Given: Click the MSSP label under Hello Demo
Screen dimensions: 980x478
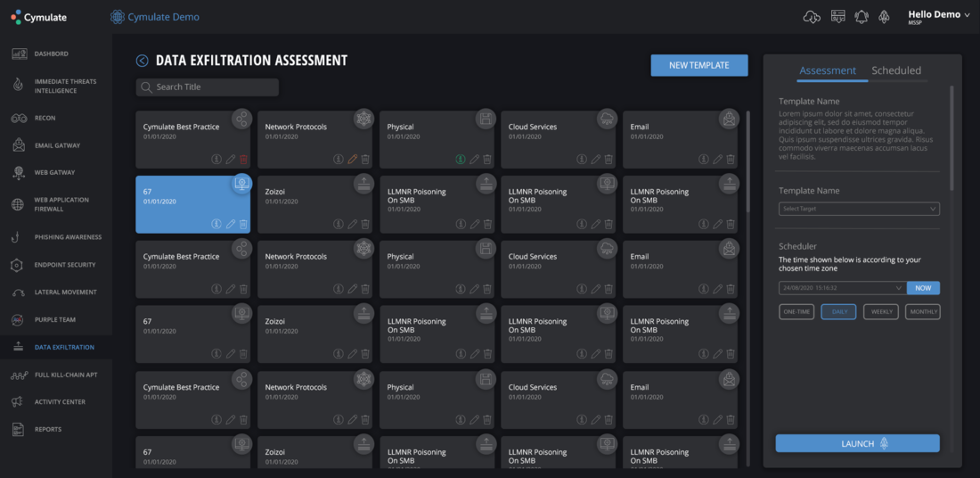Looking at the screenshot, I should [x=916, y=22].
